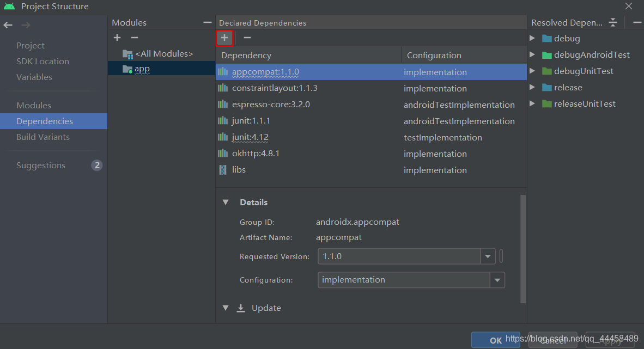The height and width of the screenshot is (349, 644).
Task: Select the libs dependency row
Action: click(x=371, y=169)
